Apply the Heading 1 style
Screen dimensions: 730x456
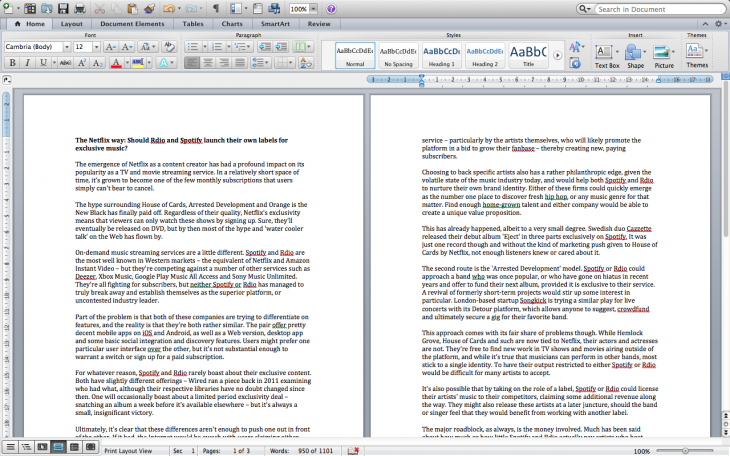[x=441, y=56]
